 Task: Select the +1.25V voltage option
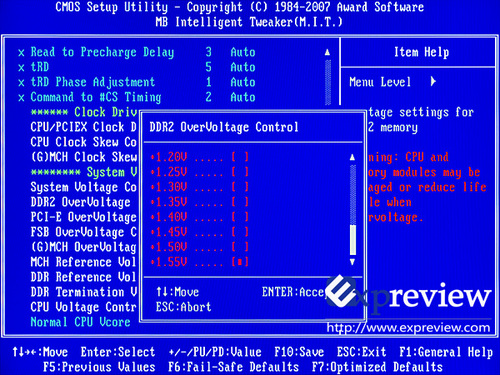[200, 172]
